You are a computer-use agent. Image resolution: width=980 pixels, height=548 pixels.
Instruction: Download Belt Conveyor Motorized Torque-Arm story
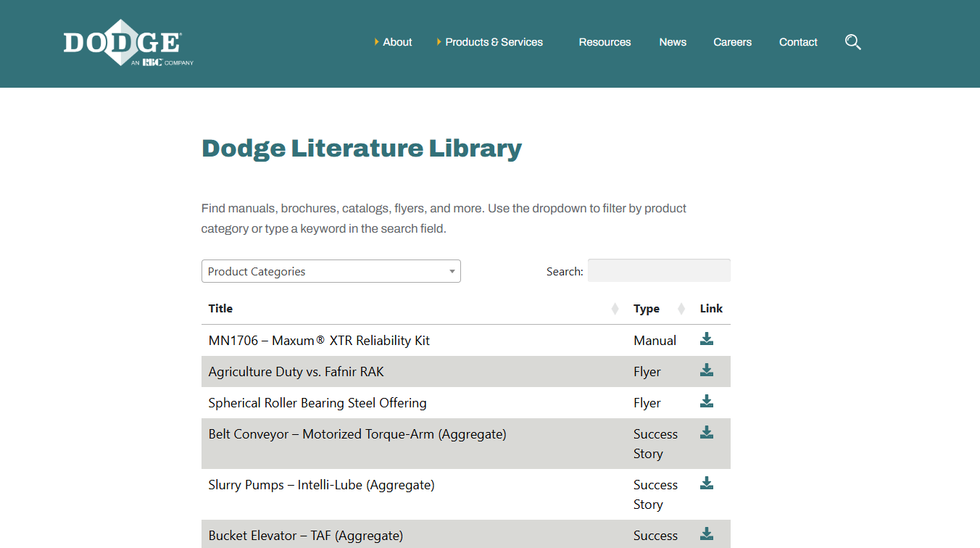tap(707, 432)
